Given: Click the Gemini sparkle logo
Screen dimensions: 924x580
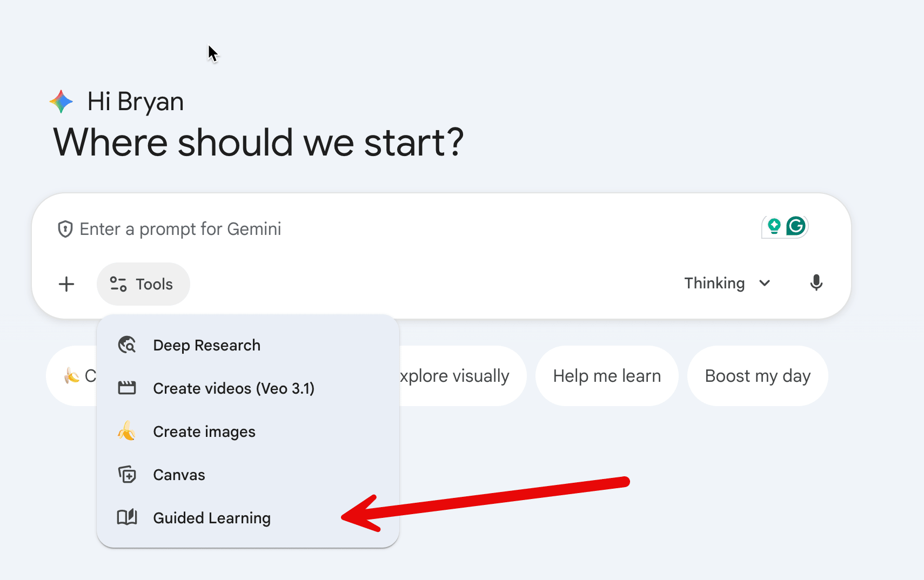Looking at the screenshot, I should pyautogui.click(x=62, y=102).
